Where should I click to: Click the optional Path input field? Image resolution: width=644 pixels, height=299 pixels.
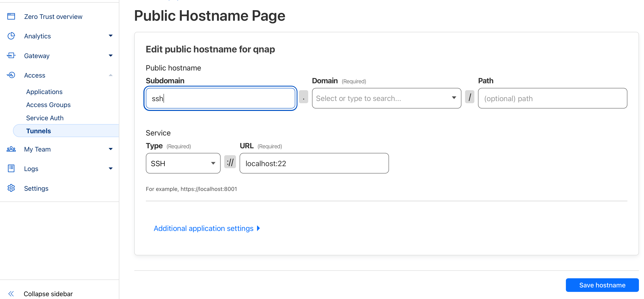point(552,98)
